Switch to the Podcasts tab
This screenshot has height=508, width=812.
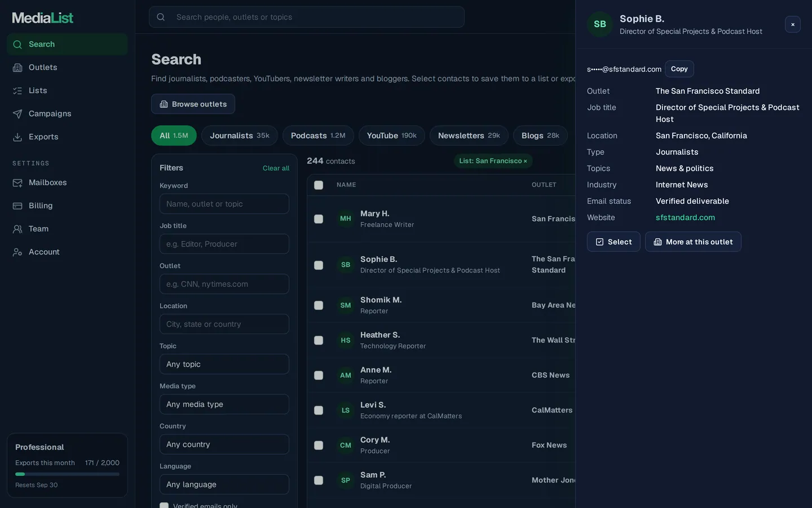[318, 135]
